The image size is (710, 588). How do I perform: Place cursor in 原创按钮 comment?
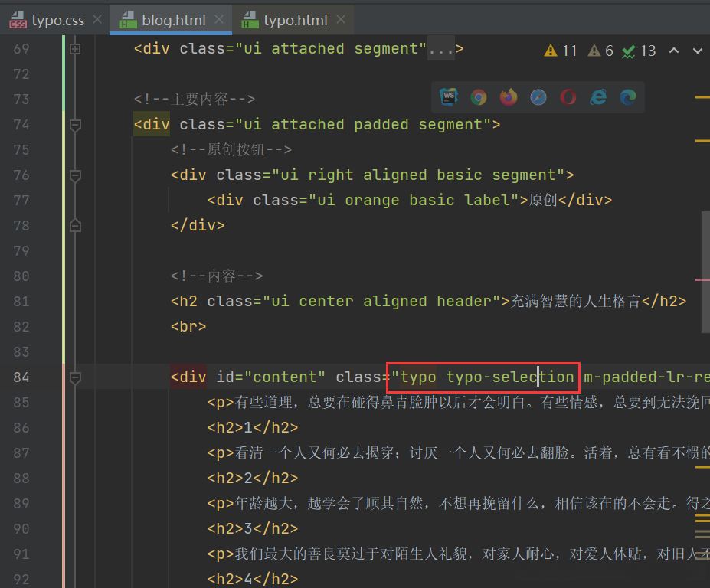click(x=231, y=150)
